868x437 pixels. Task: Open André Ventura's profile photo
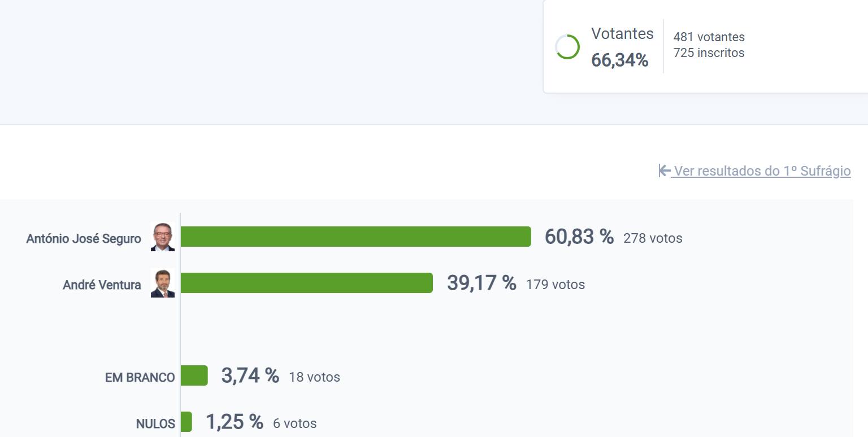click(163, 285)
